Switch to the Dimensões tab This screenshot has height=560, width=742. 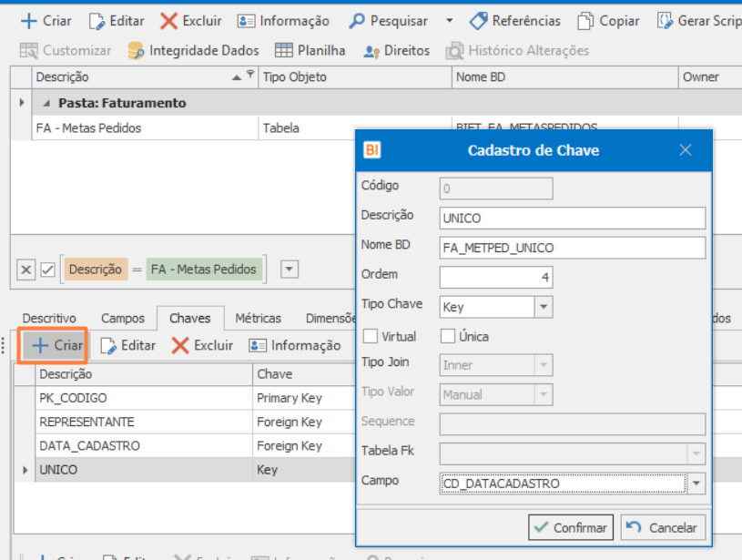pyautogui.click(x=330, y=318)
